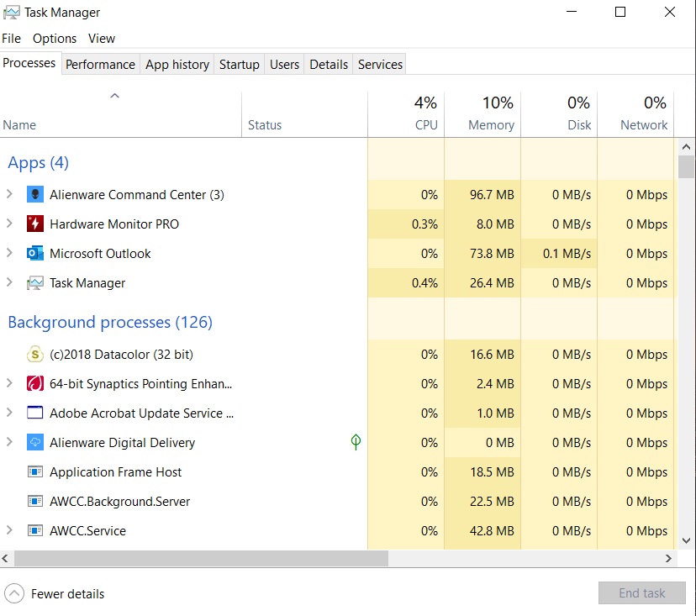This screenshot has height=616, width=696.
Task: Click the Synaptics Pointing Enhancer icon
Action: coord(34,384)
